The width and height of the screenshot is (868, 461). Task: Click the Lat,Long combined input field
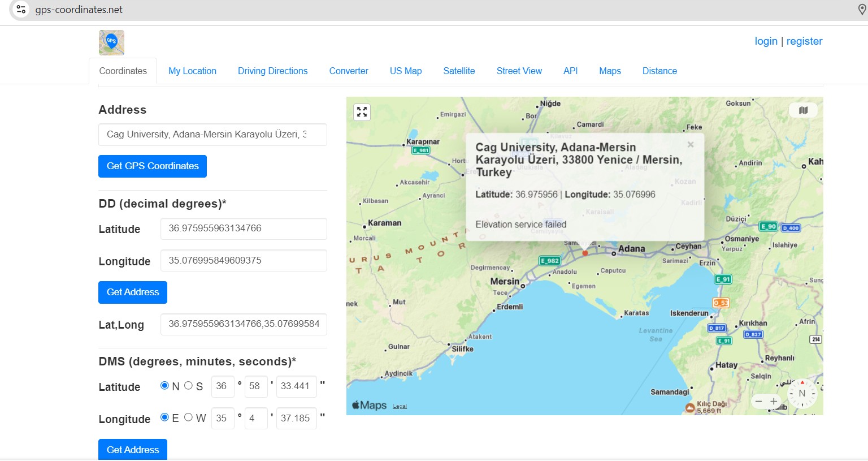(244, 324)
